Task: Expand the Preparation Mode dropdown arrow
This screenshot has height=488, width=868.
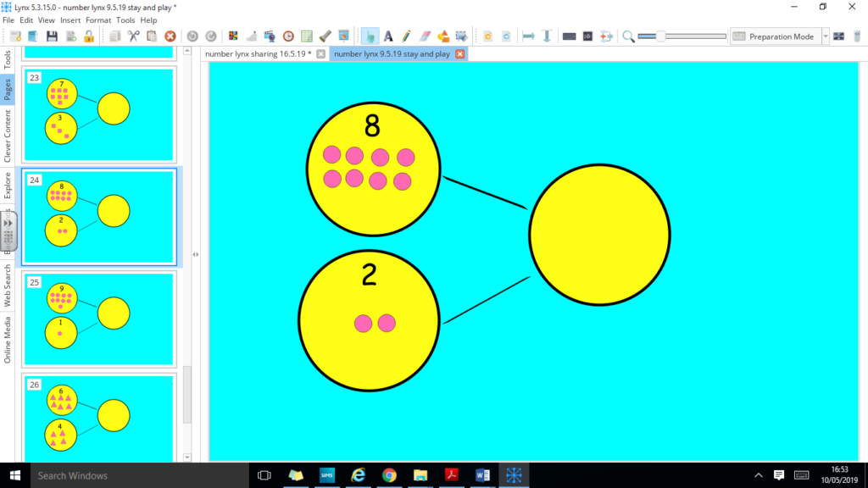Action: tap(826, 36)
